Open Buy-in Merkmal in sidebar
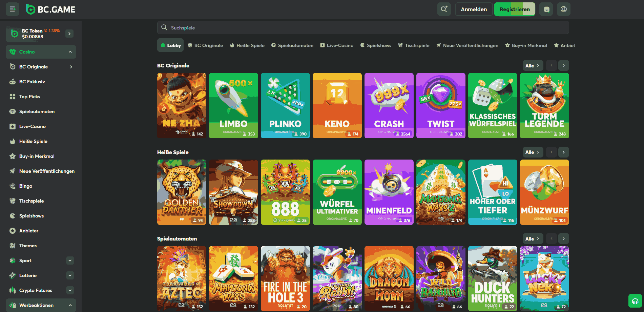This screenshot has width=644, height=312. click(x=41, y=156)
